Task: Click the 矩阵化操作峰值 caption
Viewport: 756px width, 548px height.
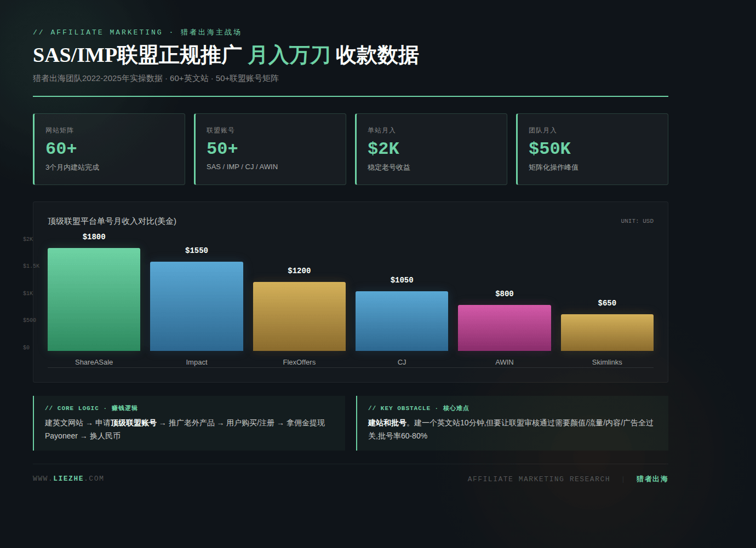Action: coord(553,168)
